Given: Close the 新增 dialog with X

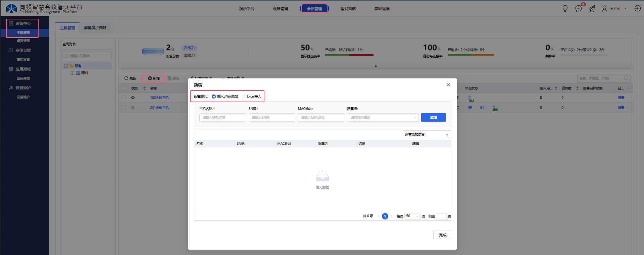Looking at the screenshot, I should 448,85.
